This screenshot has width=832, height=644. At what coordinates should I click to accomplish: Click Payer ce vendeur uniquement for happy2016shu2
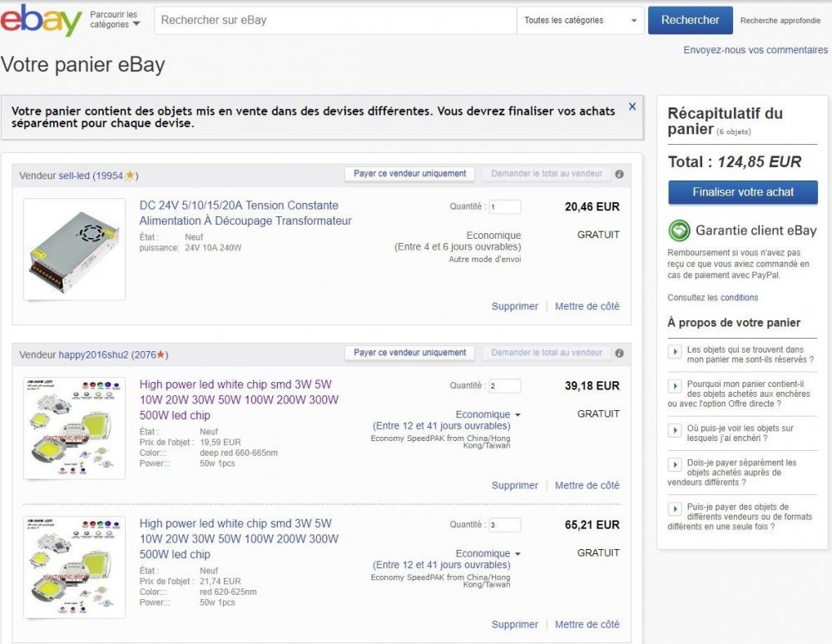[x=409, y=353]
